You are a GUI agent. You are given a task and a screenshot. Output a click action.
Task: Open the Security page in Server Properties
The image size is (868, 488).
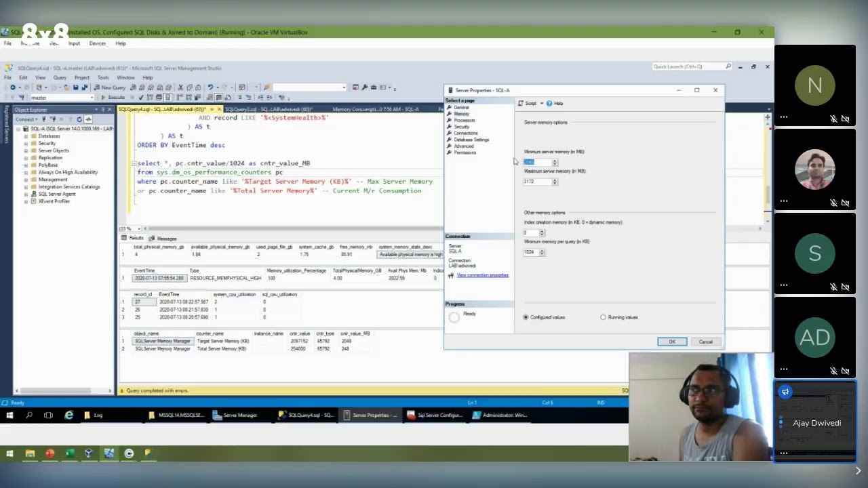point(461,127)
